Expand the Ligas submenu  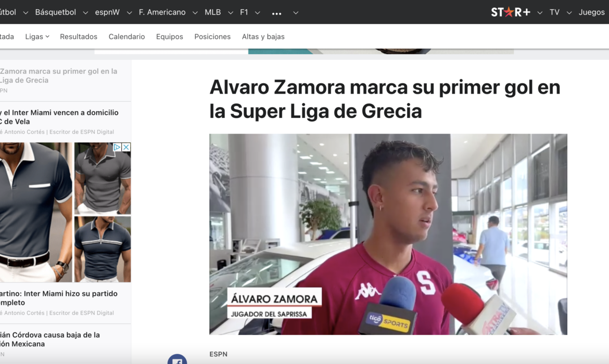tap(37, 36)
